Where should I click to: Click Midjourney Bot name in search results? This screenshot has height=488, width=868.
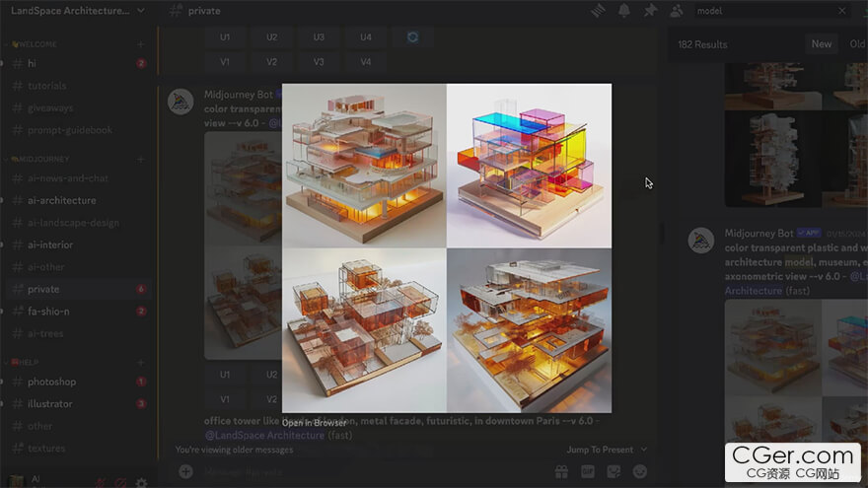coord(759,234)
